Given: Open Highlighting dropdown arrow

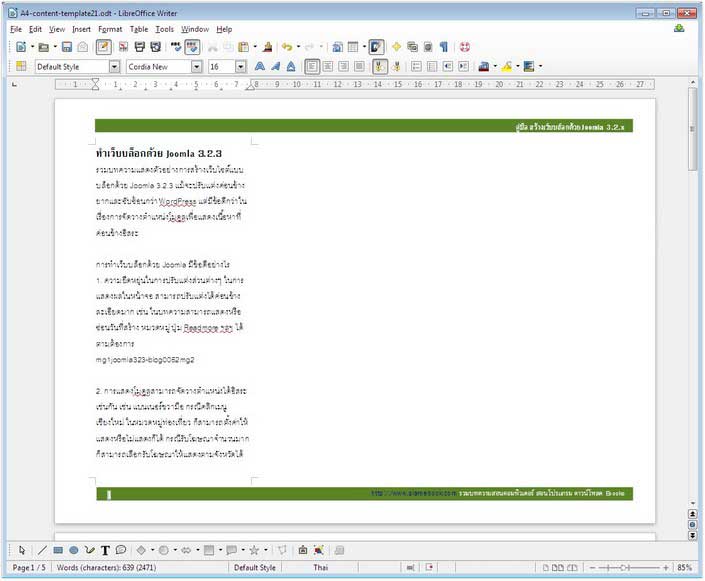Looking at the screenshot, I should (518, 67).
